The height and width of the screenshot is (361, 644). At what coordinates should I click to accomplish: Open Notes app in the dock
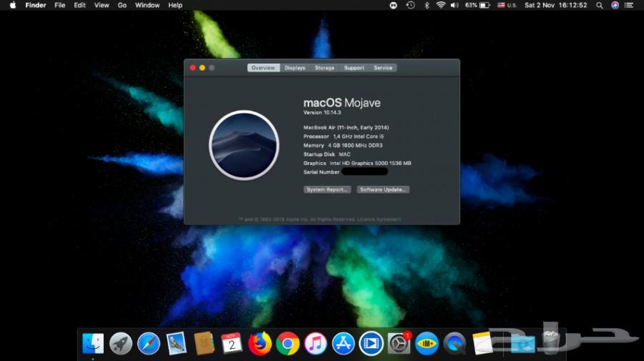(x=482, y=343)
